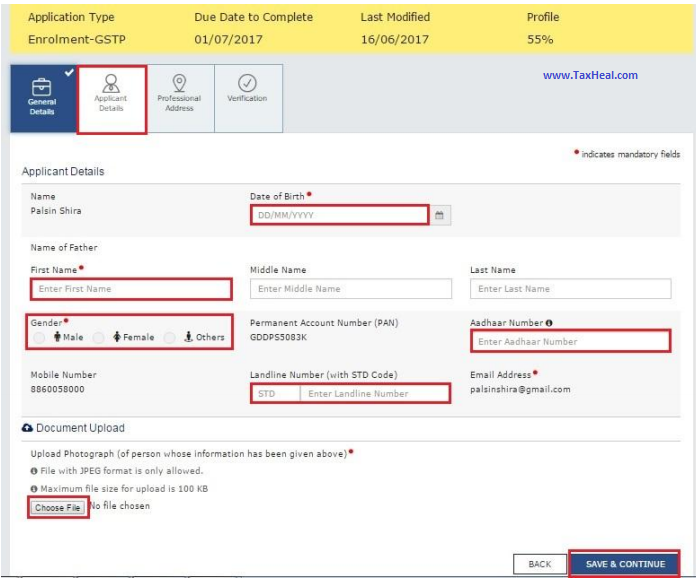The width and height of the screenshot is (696, 584).
Task: Click the person icon in Applicant Details
Action: click(x=111, y=83)
